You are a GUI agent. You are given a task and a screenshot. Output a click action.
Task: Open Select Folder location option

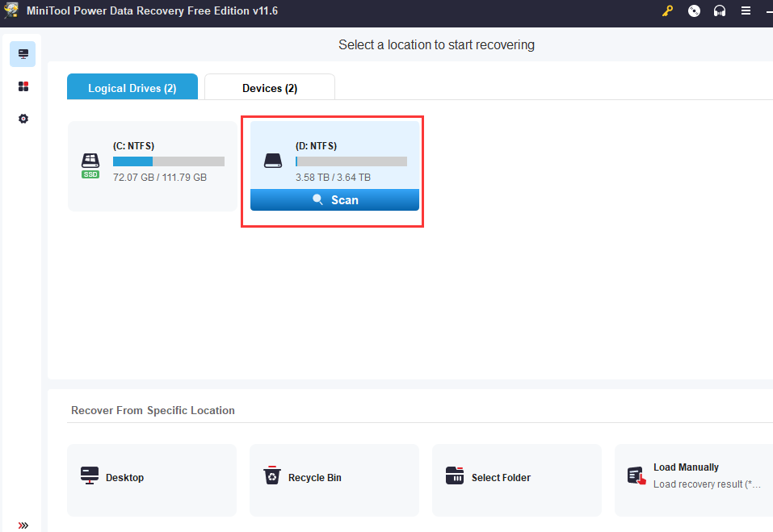point(517,480)
